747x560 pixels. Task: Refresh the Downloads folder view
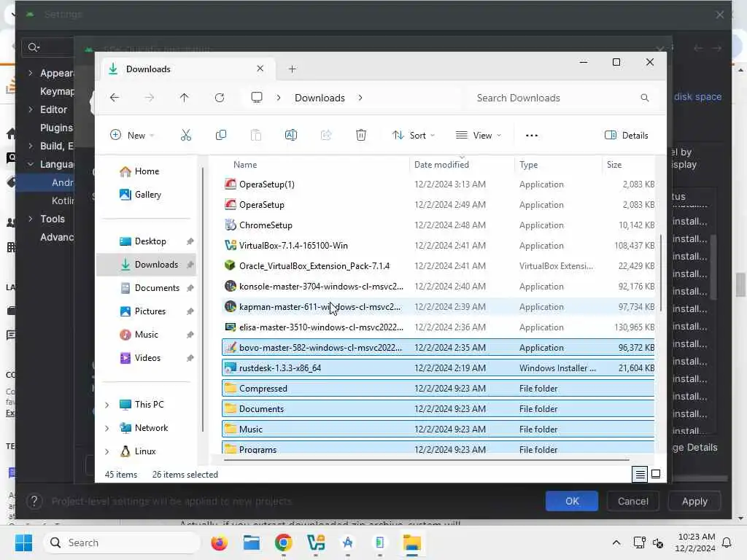(220, 98)
